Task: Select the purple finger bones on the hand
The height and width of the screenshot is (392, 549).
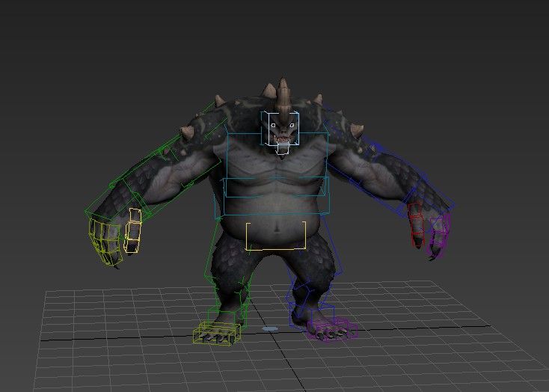Action: coord(438,236)
